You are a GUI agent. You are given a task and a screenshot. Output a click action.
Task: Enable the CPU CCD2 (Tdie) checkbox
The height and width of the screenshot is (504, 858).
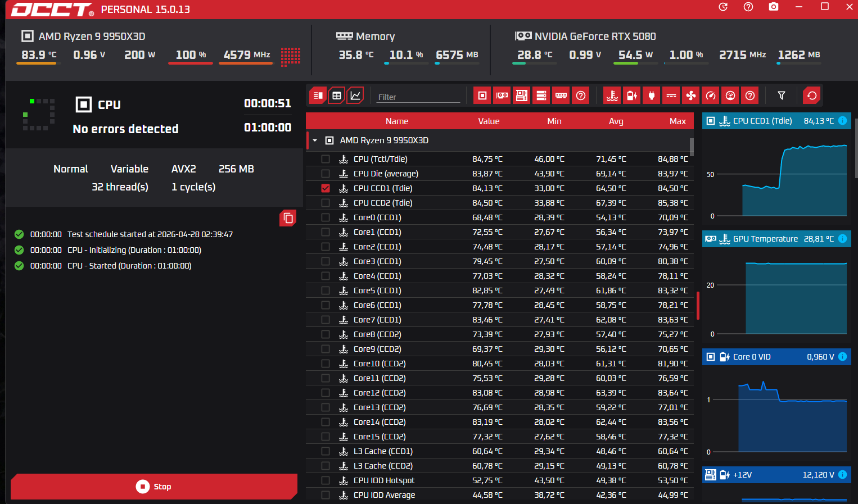point(326,203)
